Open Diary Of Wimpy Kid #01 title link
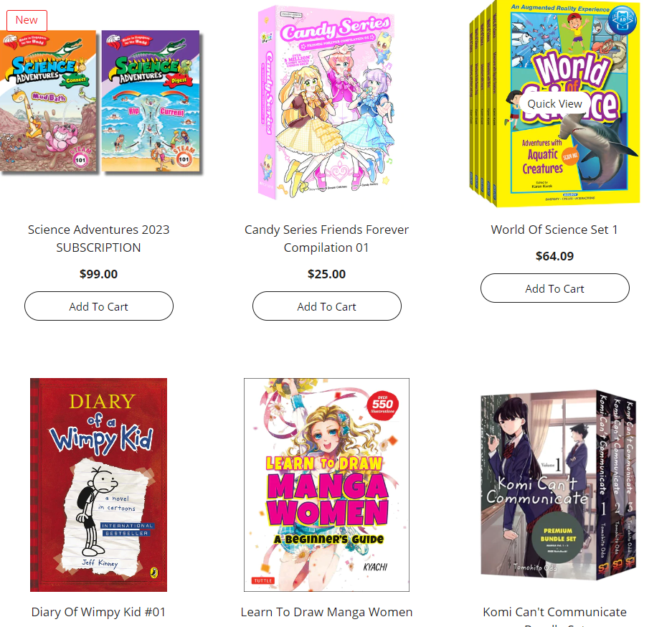Viewport: 672px width, 627px height. [x=98, y=612]
